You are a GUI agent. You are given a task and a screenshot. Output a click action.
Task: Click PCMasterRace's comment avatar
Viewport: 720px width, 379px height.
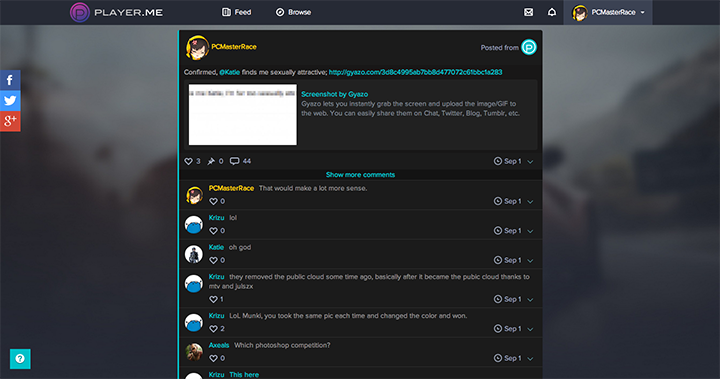tap(194, 195)
